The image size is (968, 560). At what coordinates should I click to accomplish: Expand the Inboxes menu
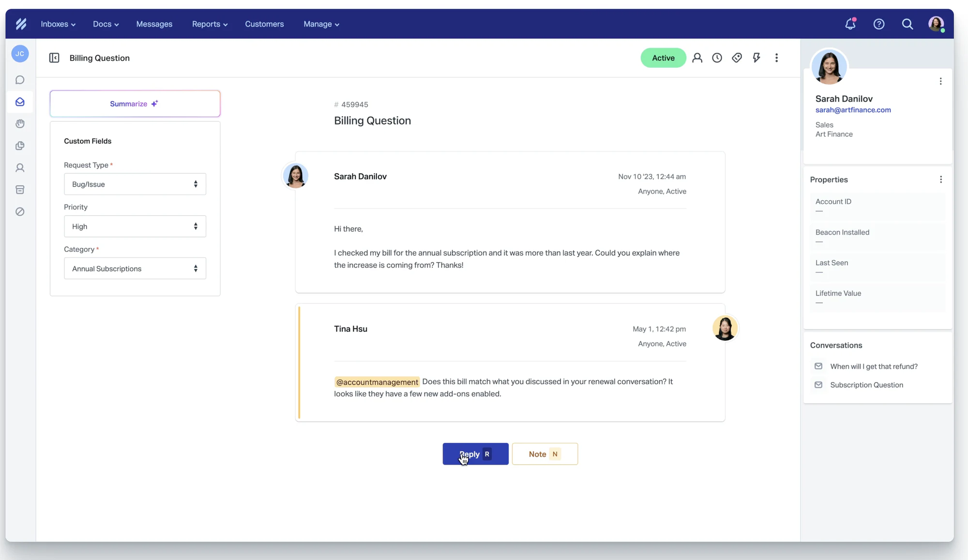point(58,24)
